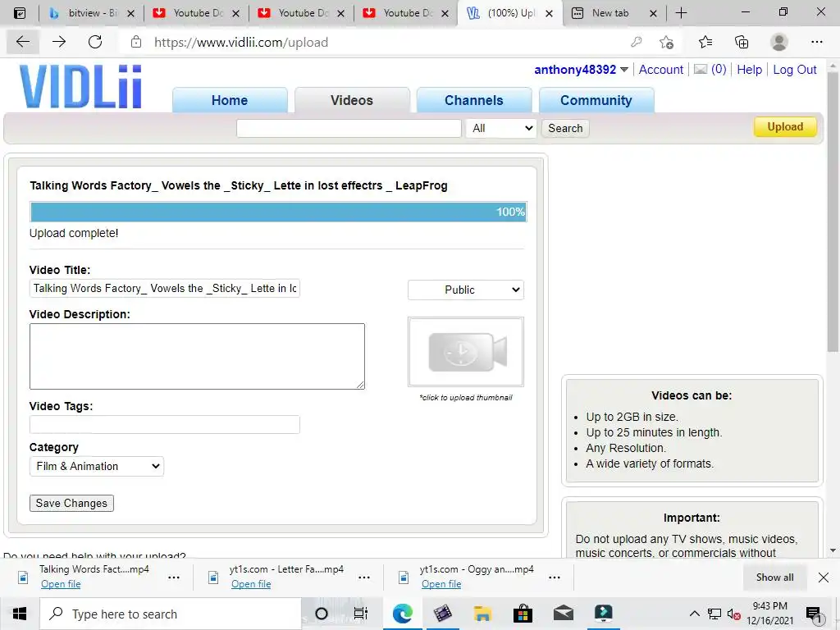Go to the Channels tab

click(474, 100)
